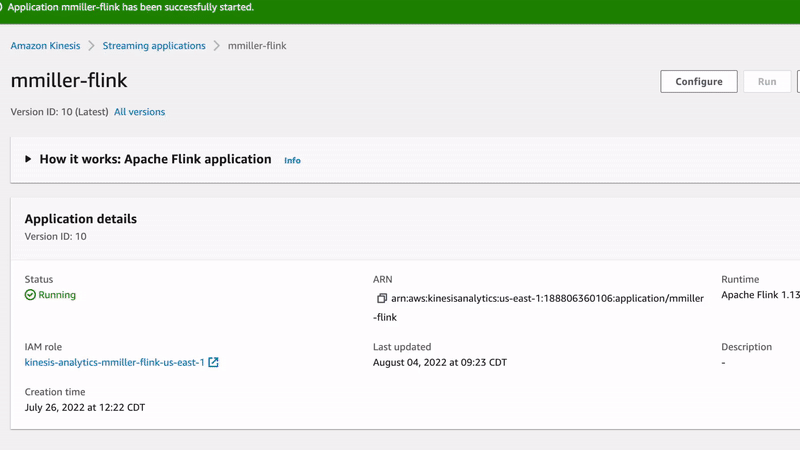Click Version ID: 10 under Application details
This screenshot has width=800, height=450.
click(56, 236)
